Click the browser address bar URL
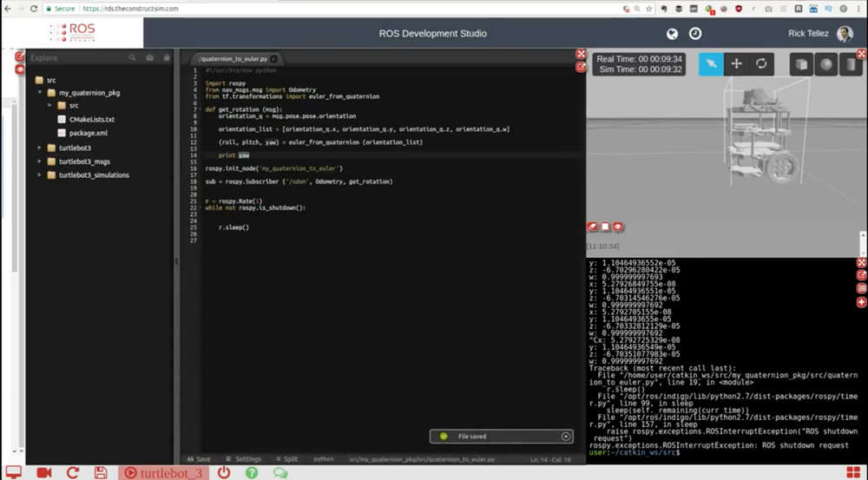The image size is (868, 480). coord(131,9)
